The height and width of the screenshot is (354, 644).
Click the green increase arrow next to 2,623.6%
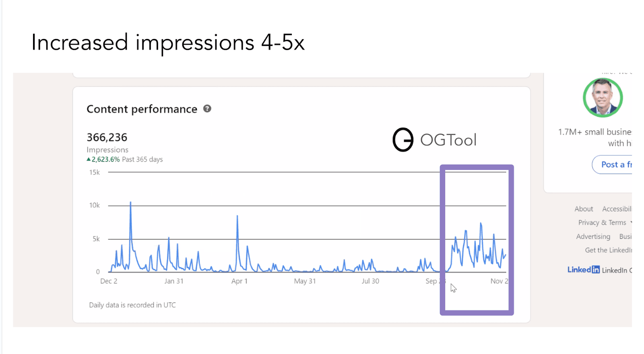[x=89, y=159]
